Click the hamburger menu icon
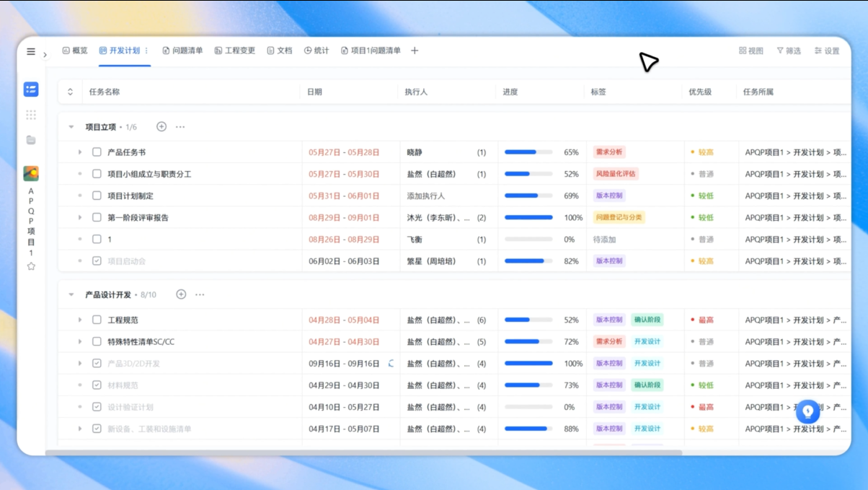The image size is (868, 490). coord(31,51)
